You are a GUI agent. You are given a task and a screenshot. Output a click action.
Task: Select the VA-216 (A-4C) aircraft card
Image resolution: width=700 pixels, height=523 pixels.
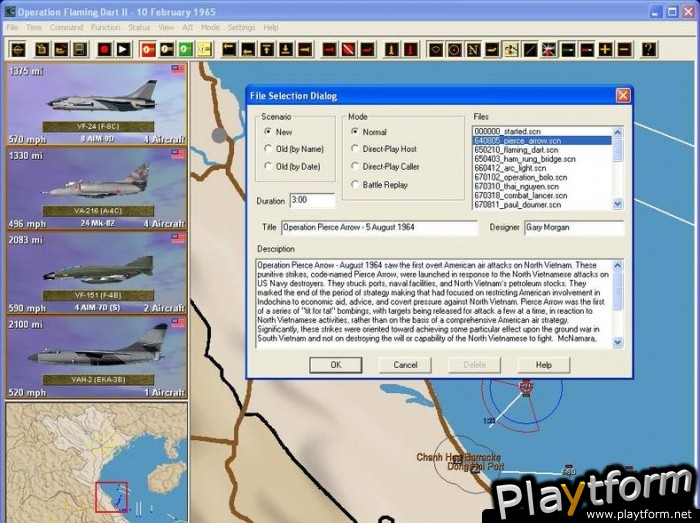(96, 188)
